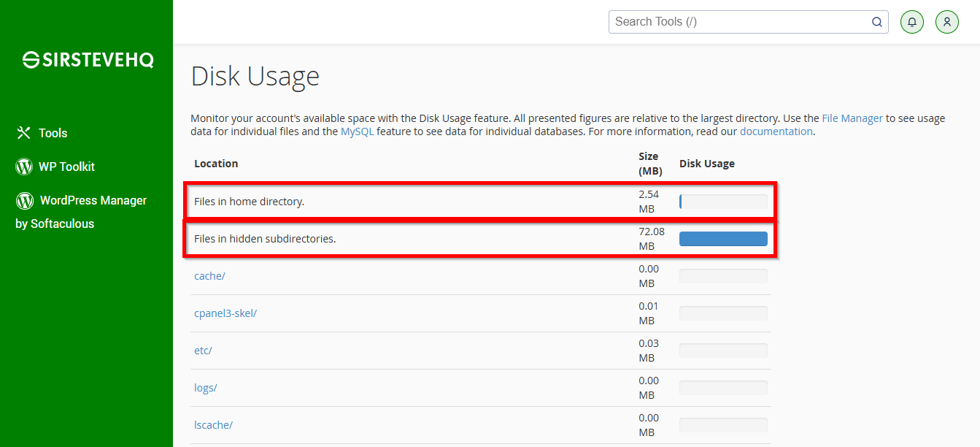Click the lscache/ disk usage bar

click(723, 425)
